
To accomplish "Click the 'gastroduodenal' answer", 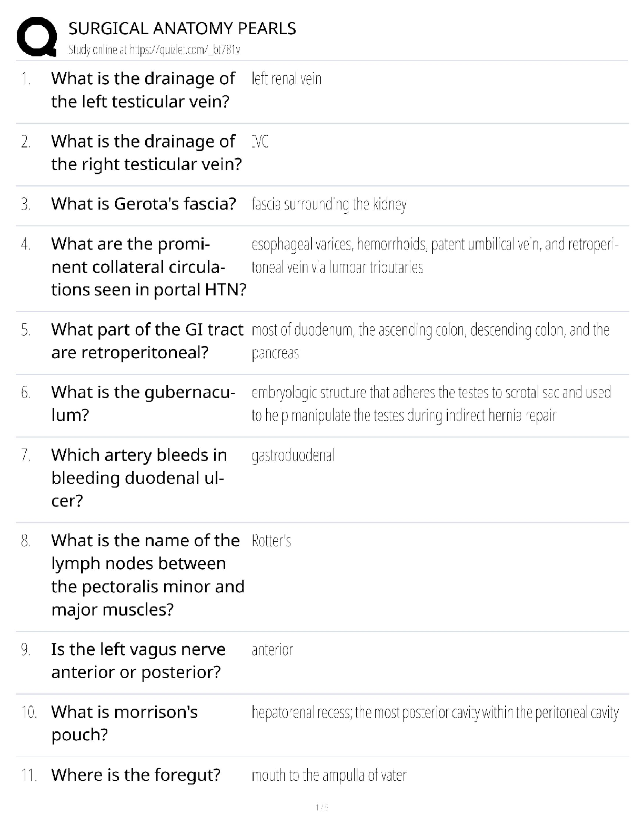I will tap(293, 455).
